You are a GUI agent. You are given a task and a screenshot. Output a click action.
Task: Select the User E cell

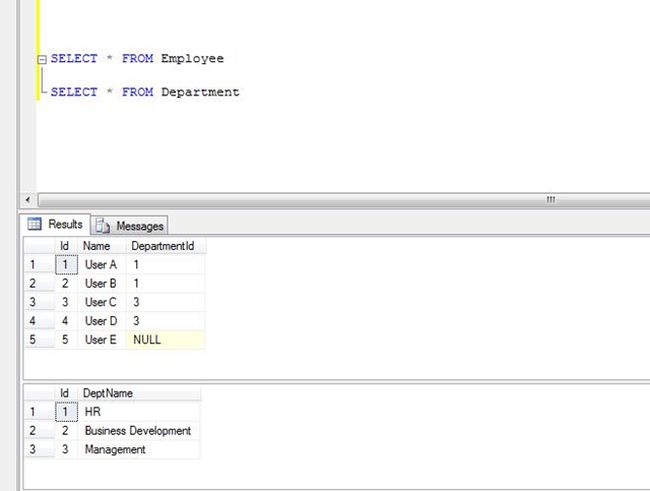point(102,340)
